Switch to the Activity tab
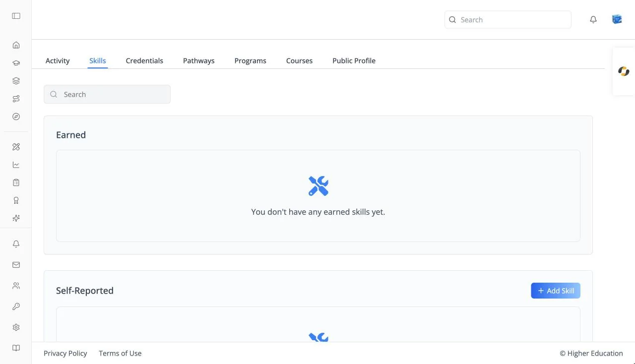635x364 pixels. [x=58, y=61]
